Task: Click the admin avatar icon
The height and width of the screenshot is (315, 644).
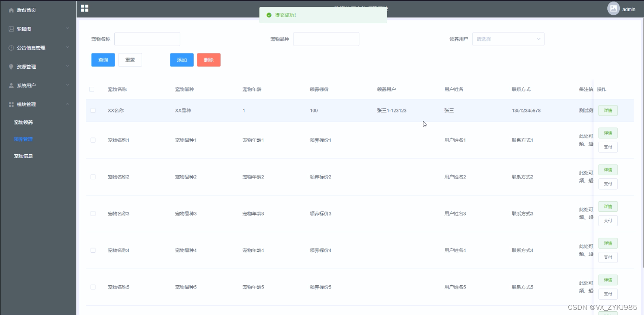Action: [613, 8]
